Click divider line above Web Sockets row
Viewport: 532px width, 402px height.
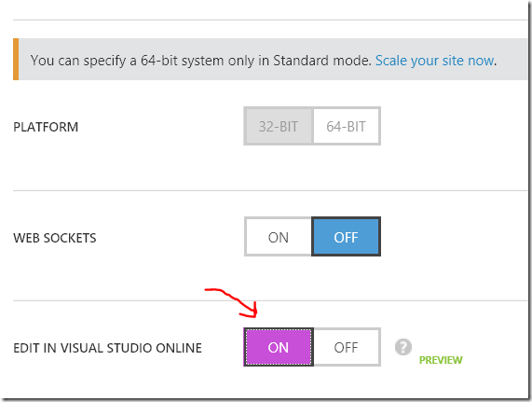click(270, 190)
